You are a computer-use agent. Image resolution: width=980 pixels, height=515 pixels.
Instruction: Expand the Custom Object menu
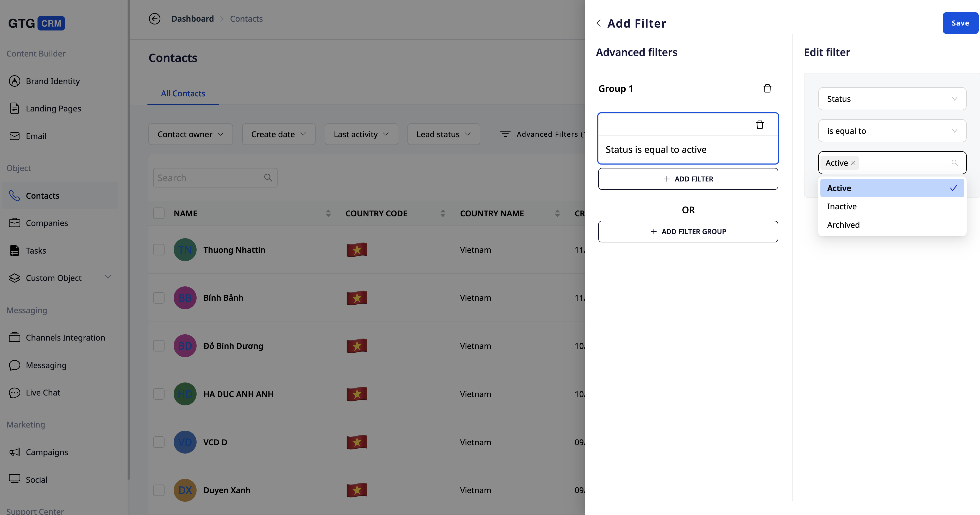pos(108,277)
